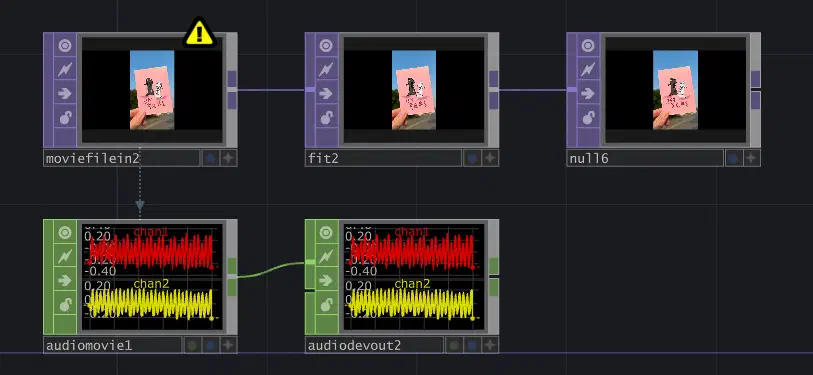Click the input connector of null6
Viewport: 813px width, 375px height.
(572, 90)
